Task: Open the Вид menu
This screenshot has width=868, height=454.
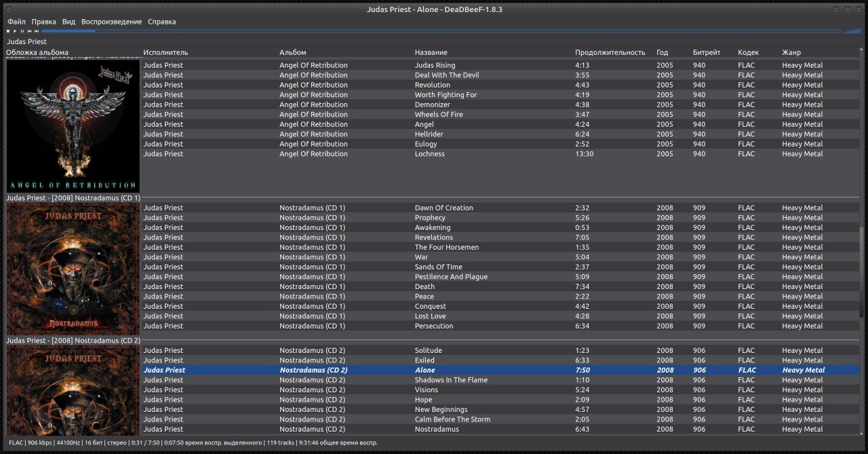Action: [68, 22]
